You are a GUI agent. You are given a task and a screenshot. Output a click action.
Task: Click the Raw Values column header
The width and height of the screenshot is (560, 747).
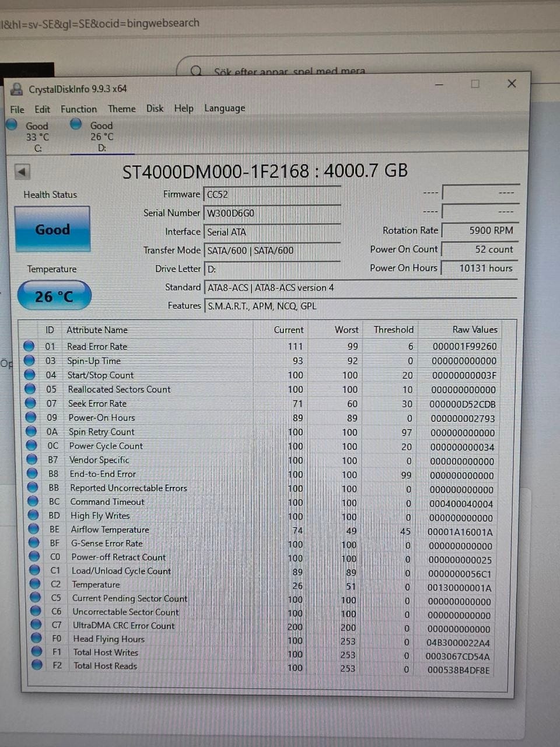(x=475, y=329)
